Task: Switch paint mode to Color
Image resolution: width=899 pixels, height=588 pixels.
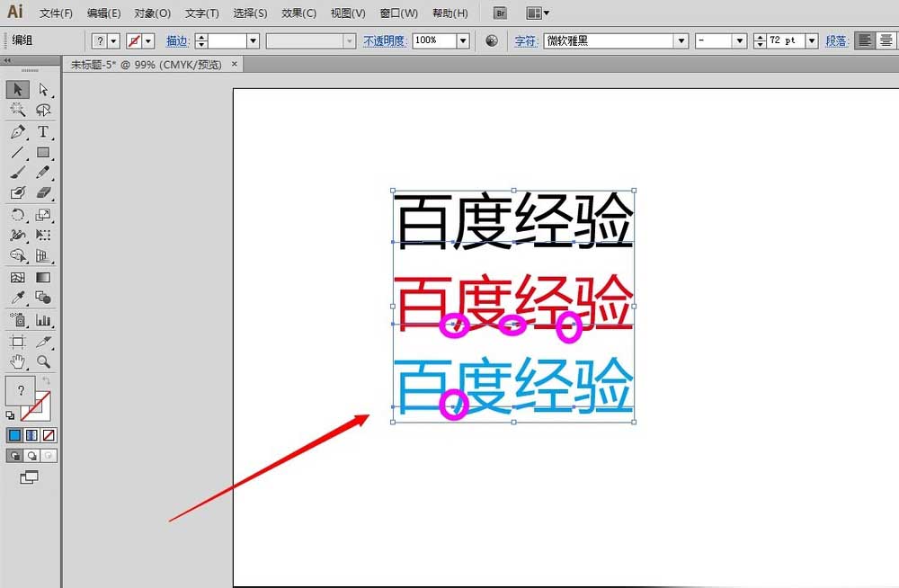Action: click(x=14, y=435)
